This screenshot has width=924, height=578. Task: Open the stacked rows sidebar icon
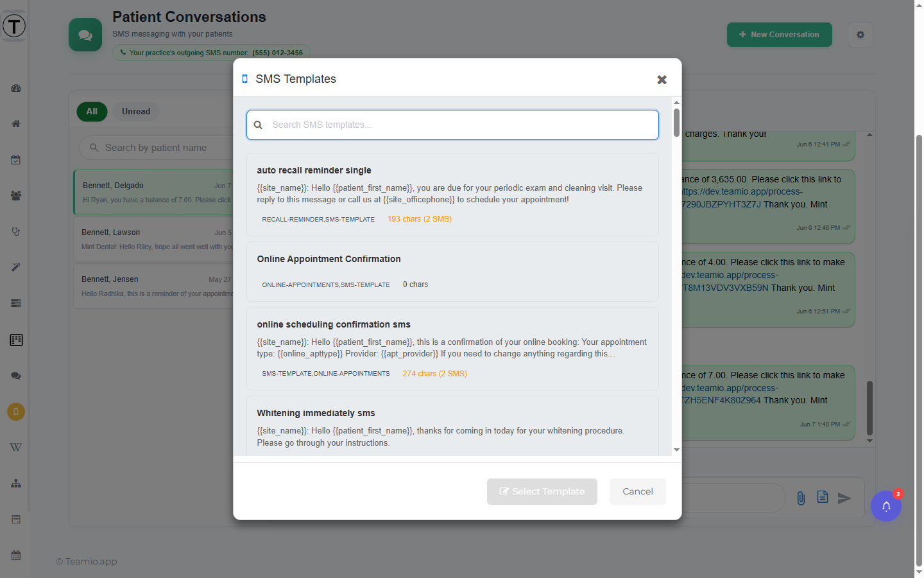(x=16, y=303)
